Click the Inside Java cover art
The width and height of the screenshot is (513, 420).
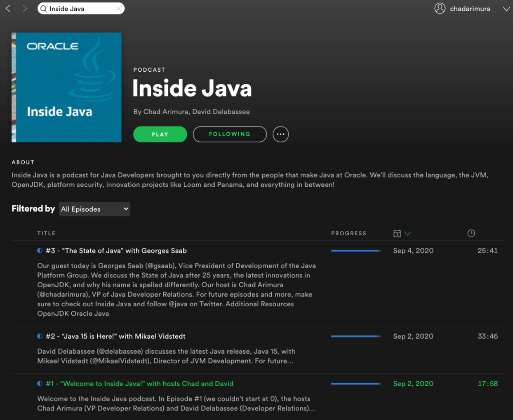[x=66, y=87]
